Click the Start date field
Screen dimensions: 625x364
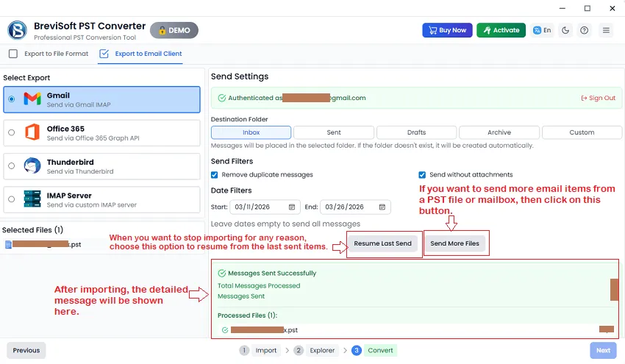pyautogui.click(x=265, y=207)
